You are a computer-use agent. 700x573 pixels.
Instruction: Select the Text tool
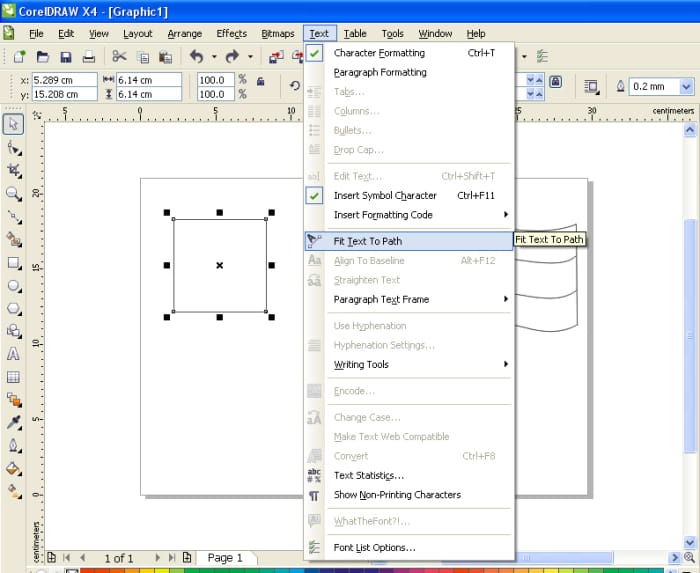point(13,354)
